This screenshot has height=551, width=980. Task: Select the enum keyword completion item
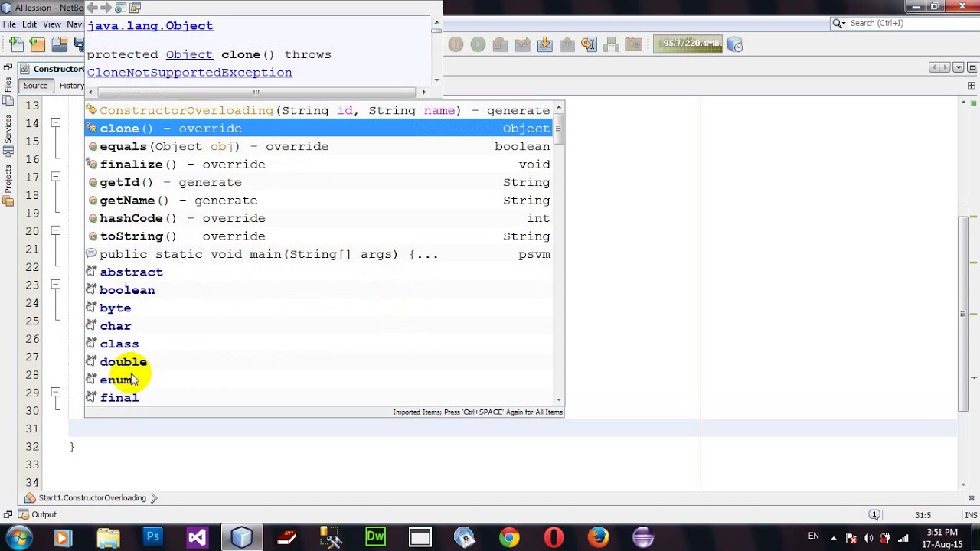tap(318, 380)
